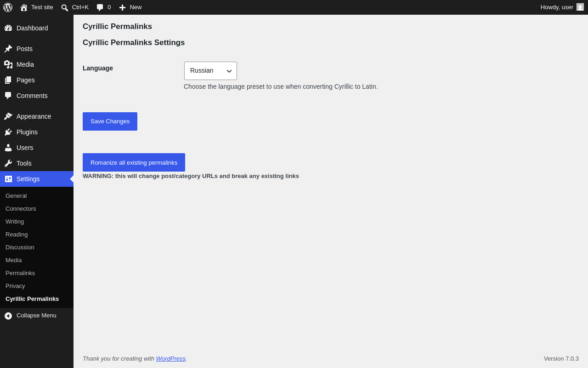Open Permalinks settings submenu
The width and height of the screenshot is (588, 368).
click(x=20, y=273)
